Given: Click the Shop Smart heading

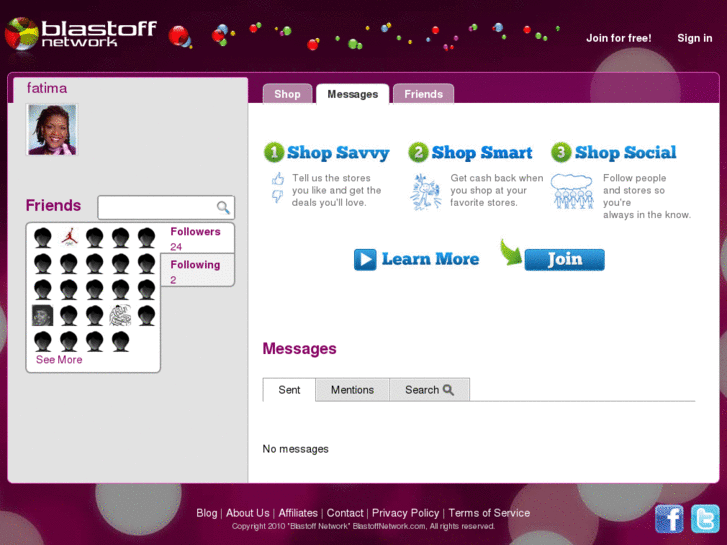Looking at the screenshot, I should tap(482, 153).
